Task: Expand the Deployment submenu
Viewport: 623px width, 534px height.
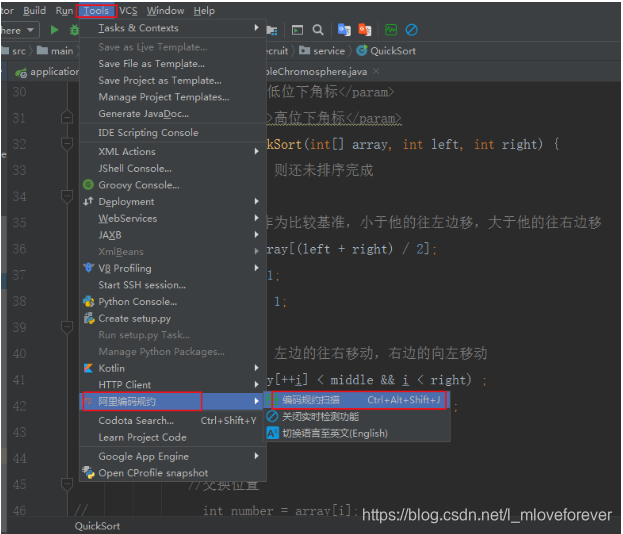Action: [173, 201]
